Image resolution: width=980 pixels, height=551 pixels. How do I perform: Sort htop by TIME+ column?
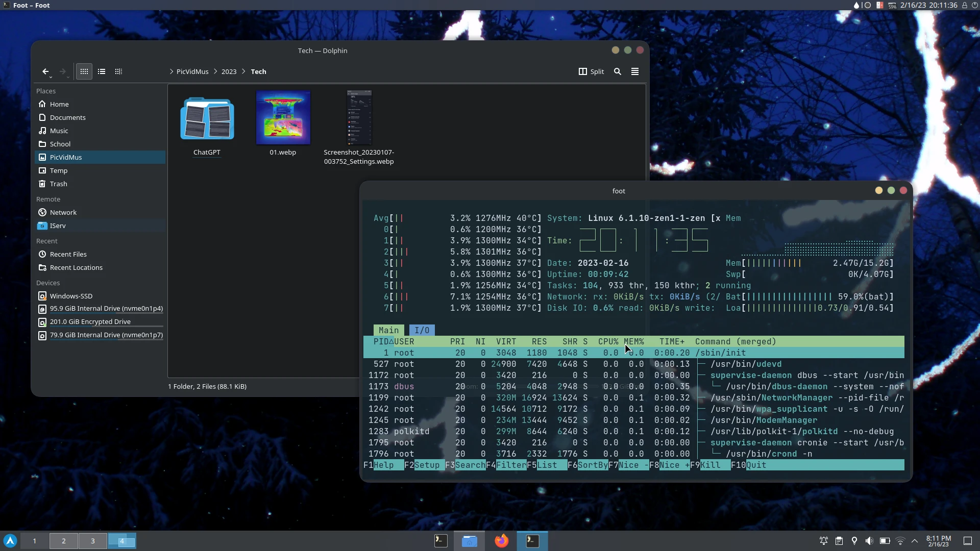[x=672, y=341]
